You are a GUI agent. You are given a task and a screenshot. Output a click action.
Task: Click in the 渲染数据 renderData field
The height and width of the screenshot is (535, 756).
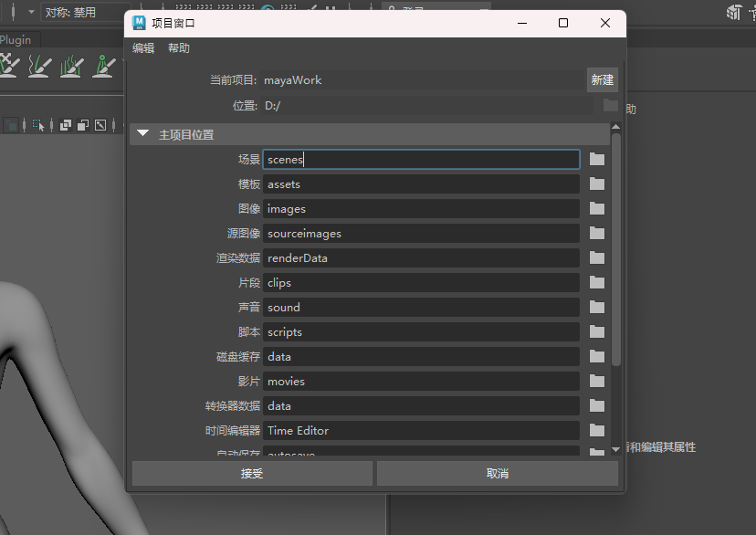click(x=421, y=257)
